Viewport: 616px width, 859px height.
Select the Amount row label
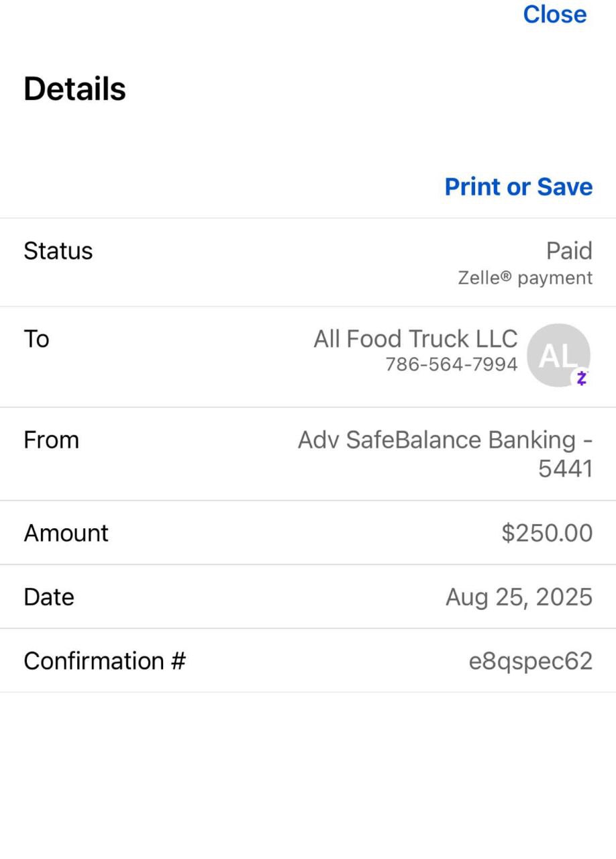(66, 533)
